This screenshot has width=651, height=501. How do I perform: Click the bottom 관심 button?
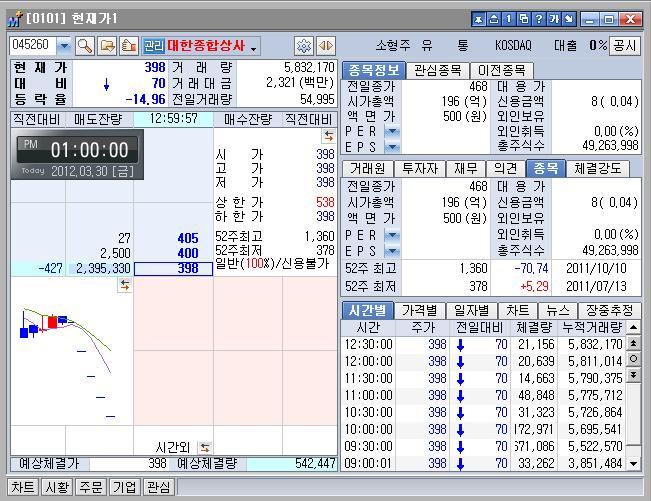coord(158,487)
